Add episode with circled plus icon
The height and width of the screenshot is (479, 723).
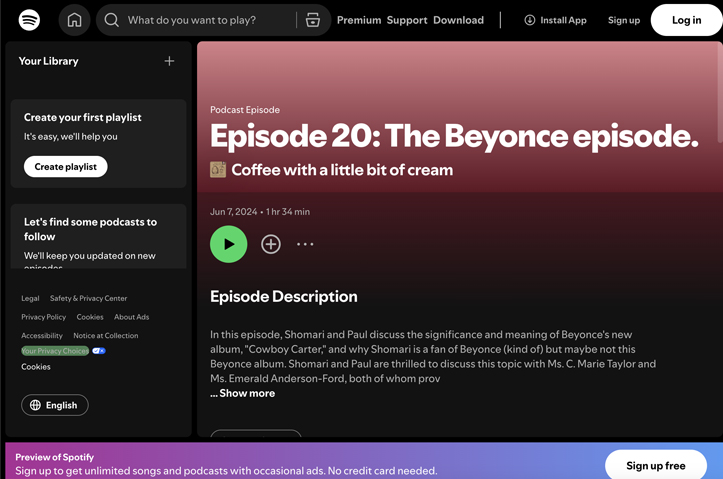pos(271,244)
